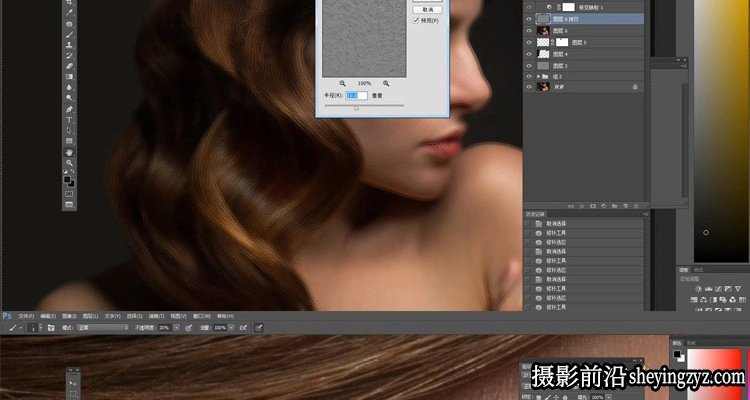Image resolution: width=750 pixels, height=400 pixels.
Task: Toggle the Preview checkbox in filter dialog
Action: (x=416, y=21)
